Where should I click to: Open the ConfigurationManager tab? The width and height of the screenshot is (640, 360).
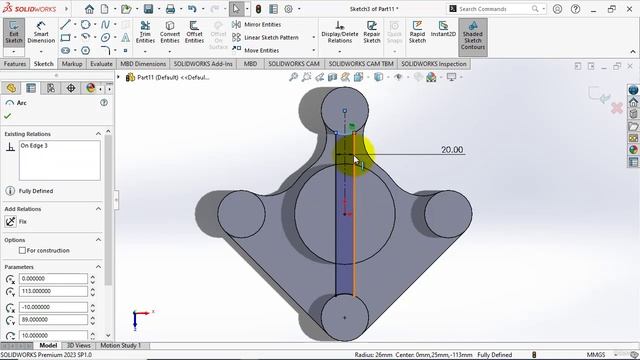point(51,88)
